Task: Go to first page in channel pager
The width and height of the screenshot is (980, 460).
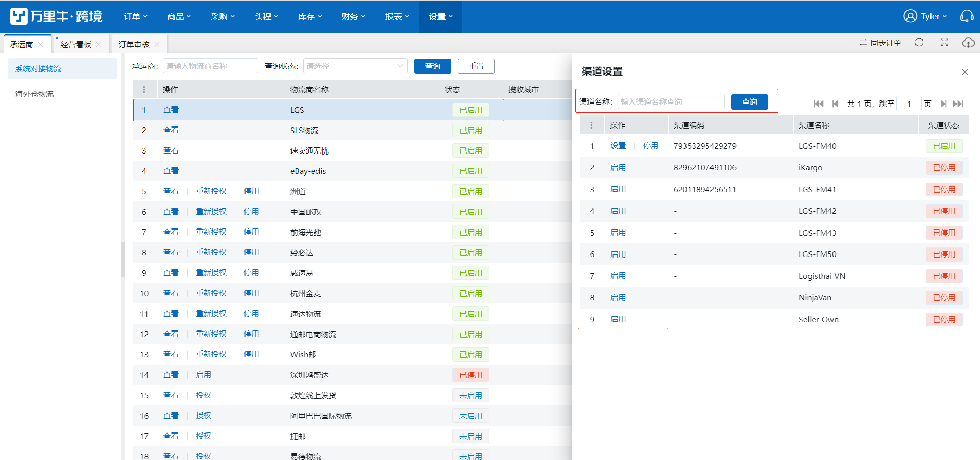Action: (x=818, y=104)
